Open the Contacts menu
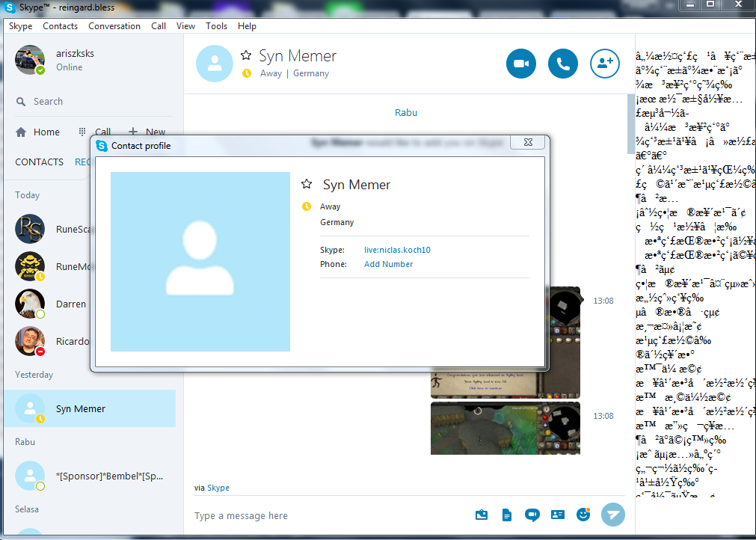 61,26
